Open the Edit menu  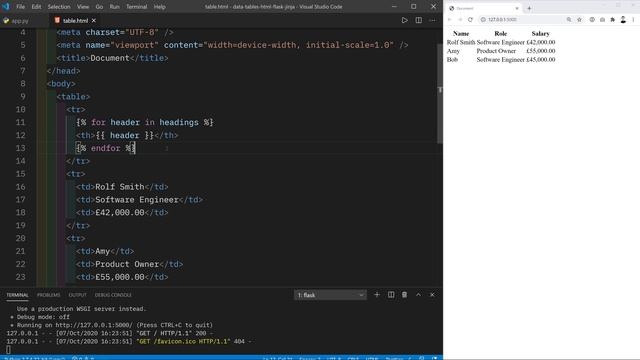(x=36, y=7)
